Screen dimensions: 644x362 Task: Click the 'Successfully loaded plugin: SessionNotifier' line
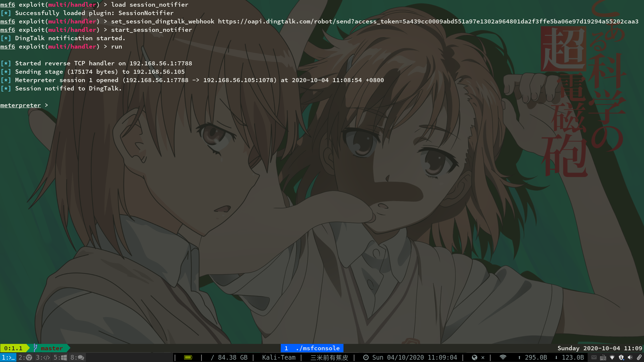tap(87, 13)
